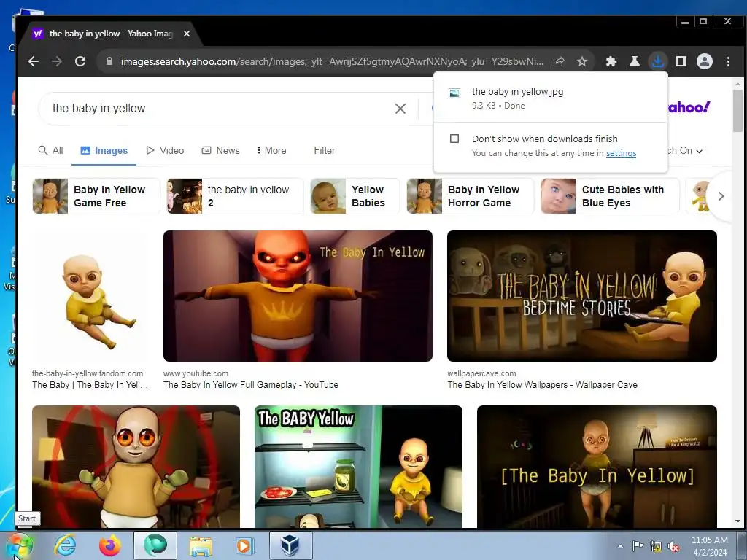
Task: Click the jpg file icon in downloads popup
Action: [x=454, y=93]
